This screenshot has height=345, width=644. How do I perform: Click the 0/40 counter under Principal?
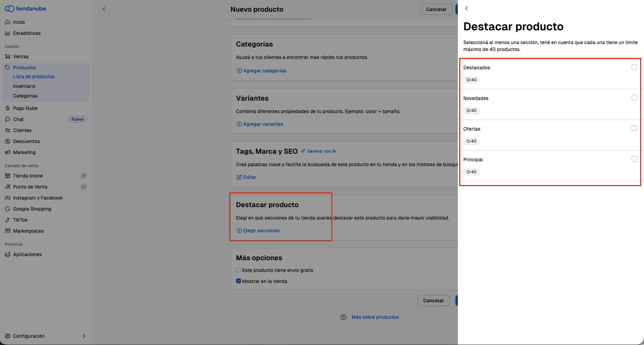pyautogui.click(x=471, y=172)
